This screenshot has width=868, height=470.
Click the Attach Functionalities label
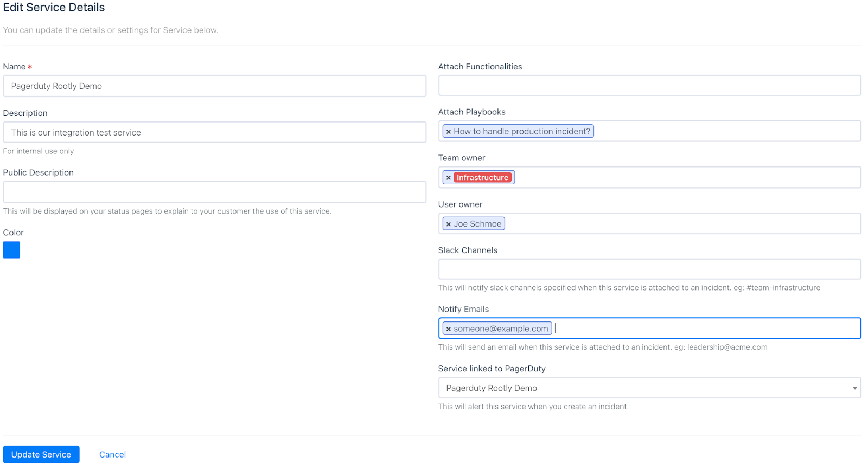tap(480, 67)
